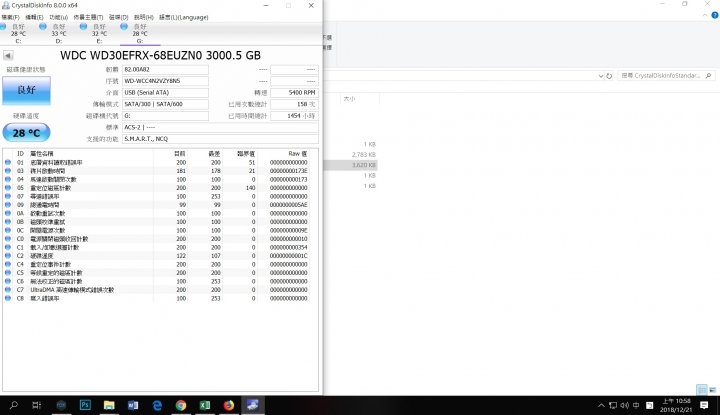
Task: Select the G: drive tab
Action: click(139, 34)
